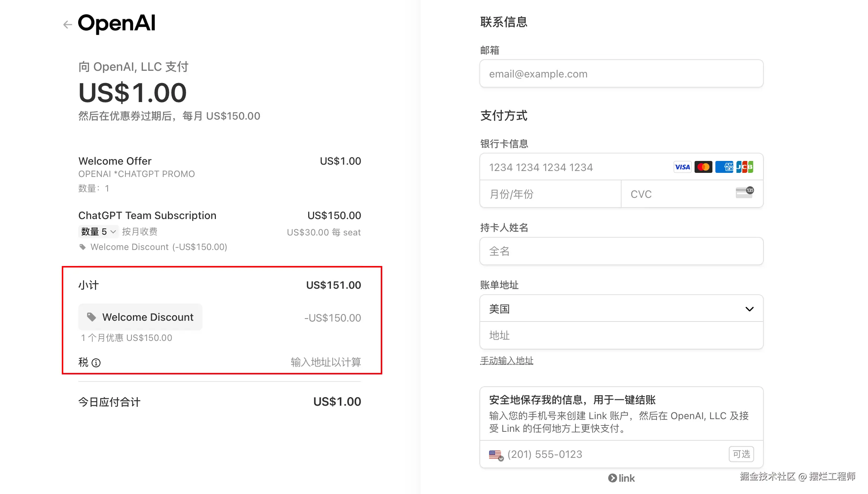Open the seat quantity 5 dropdown
This screenshot has width=868, height=494.
(99, 232)
